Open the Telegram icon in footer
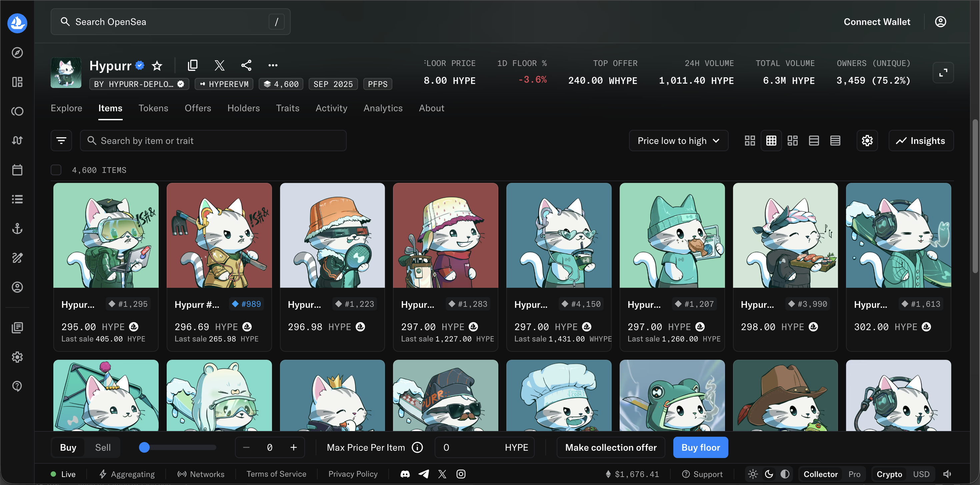This screenshot has height=485, width=980. tap(424, 474)
